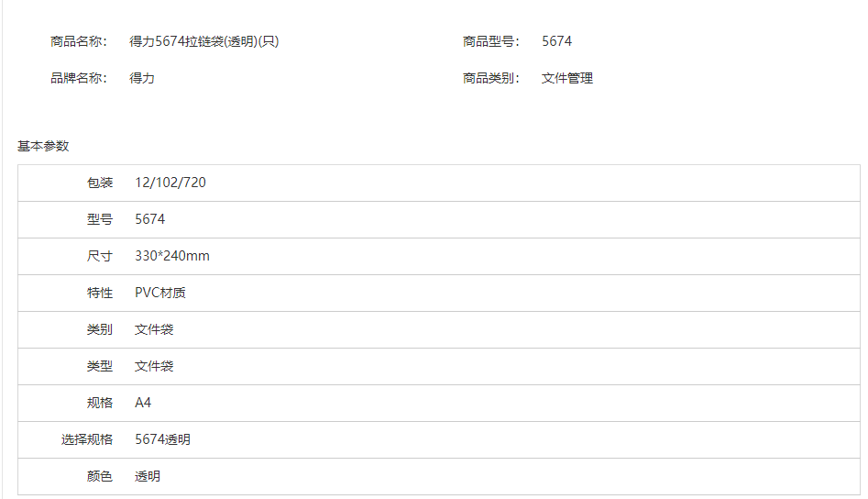The image size is (868, 499).
Task: Click the 颜色 row label
Action: click(100, 476)
